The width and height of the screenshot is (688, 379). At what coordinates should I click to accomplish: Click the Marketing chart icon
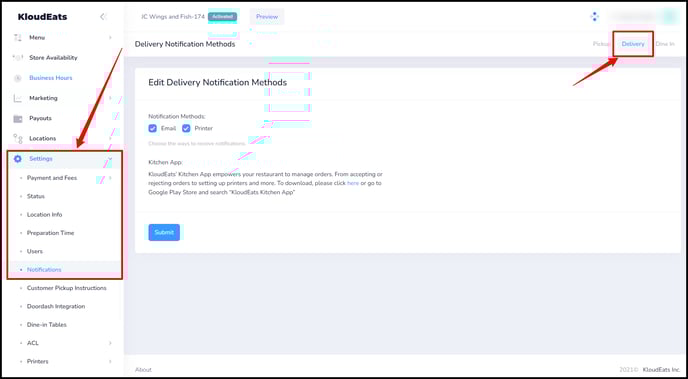pyautogui.click(x=18, y=98)
